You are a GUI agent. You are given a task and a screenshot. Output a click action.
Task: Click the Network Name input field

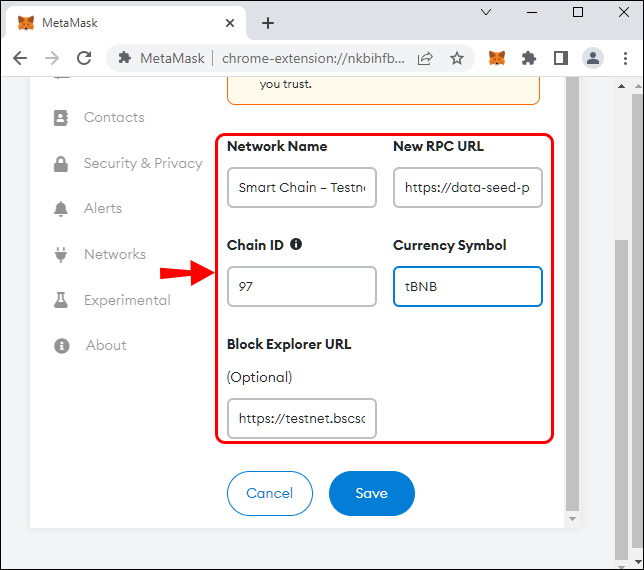(302, 187)
